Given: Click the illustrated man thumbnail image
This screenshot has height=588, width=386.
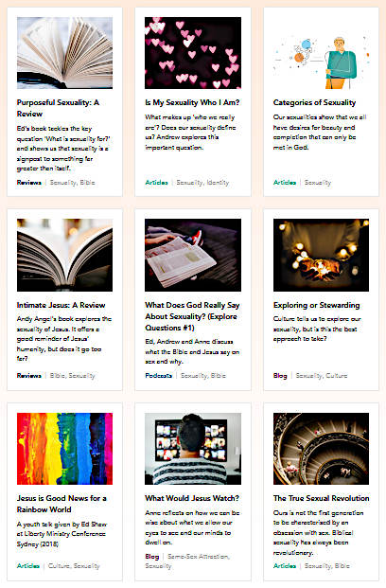Looking at the screenshot, I should pyautogui.click(x=321, y=53).
